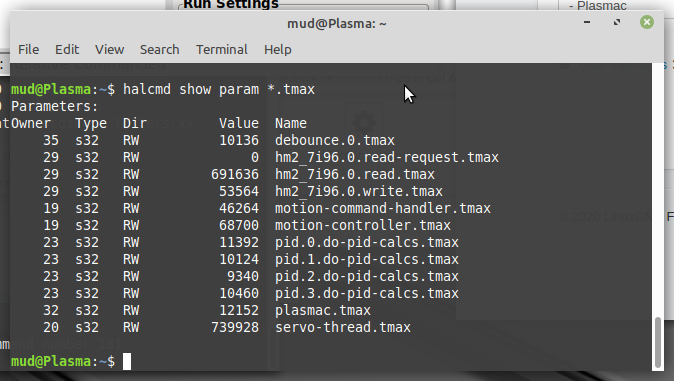Select 'servo-thread.tmax' parameter name

click(x=343, y=328)
